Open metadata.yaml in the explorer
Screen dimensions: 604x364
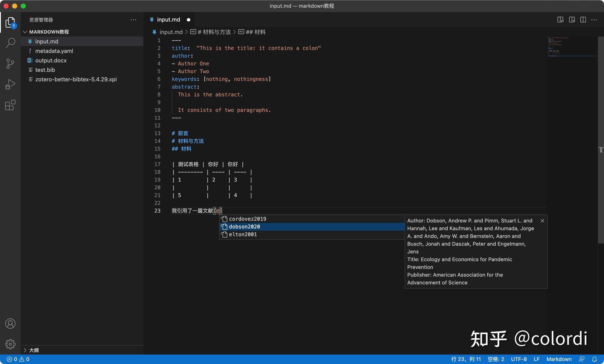(54, 51)
